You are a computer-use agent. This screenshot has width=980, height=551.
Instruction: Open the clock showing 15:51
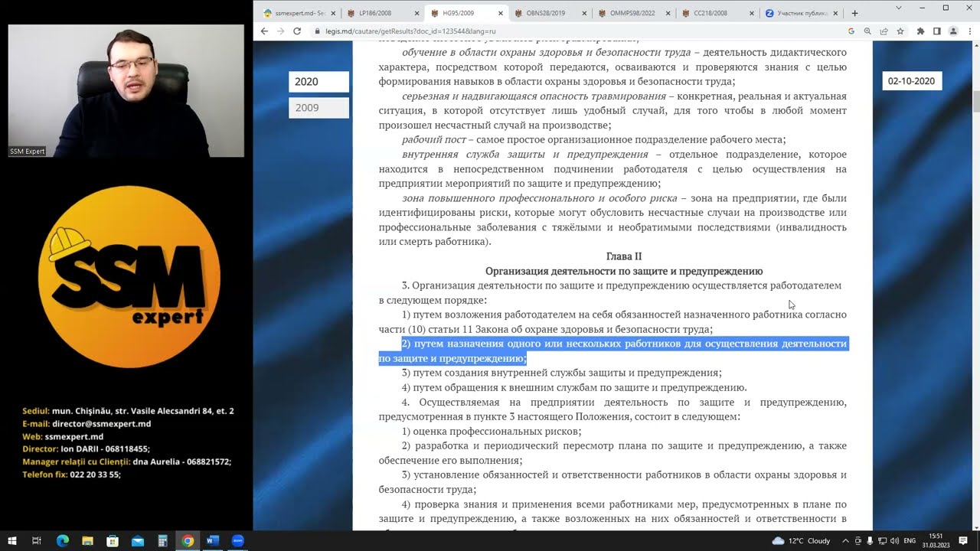point(936,540)
